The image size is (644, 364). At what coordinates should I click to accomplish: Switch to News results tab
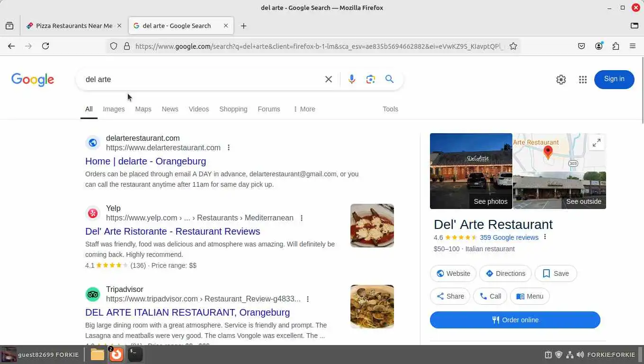click(170, 109)
